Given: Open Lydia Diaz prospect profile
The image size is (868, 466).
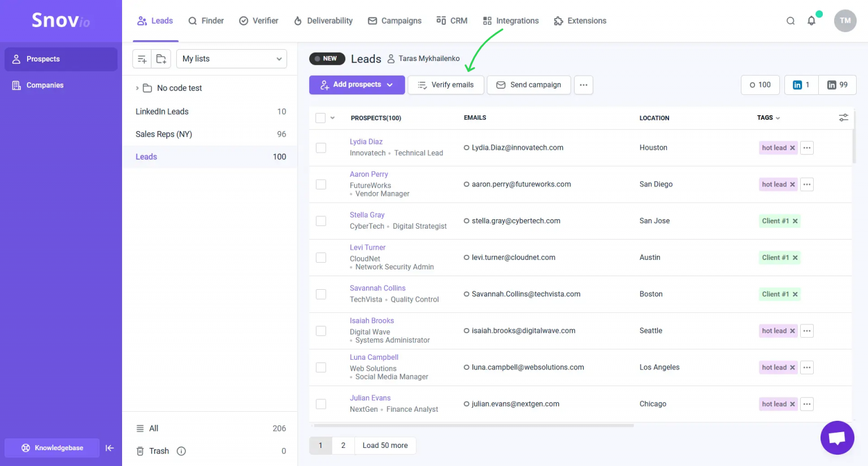Looking at the screenshot, I should [366, 142].
